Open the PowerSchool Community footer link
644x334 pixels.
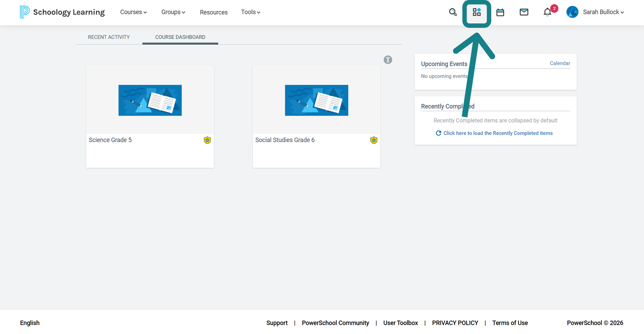(335, 323)
